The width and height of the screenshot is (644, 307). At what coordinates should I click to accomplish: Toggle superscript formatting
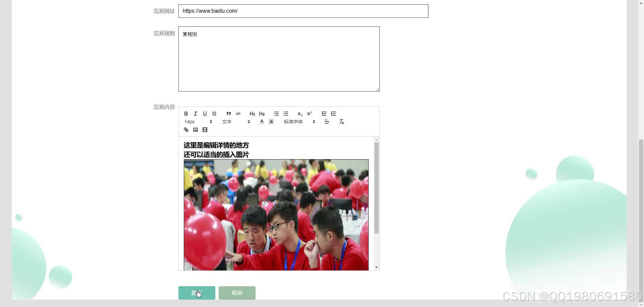(x=309, y=114)
